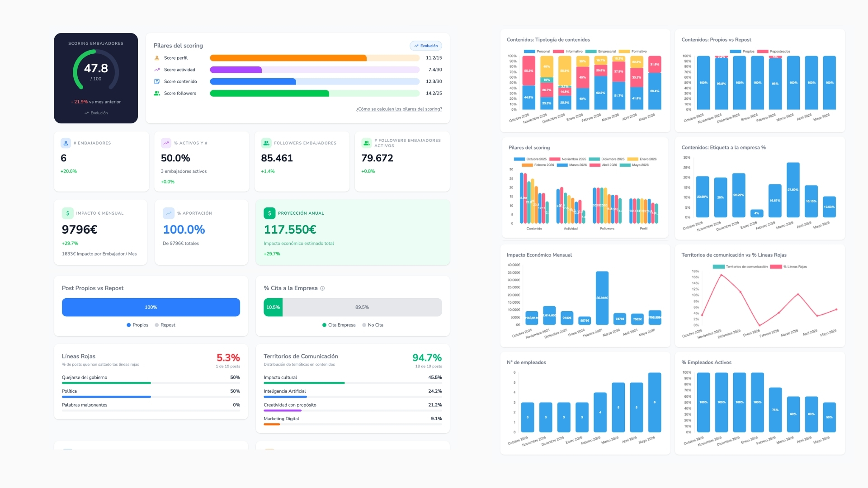Select the Impacto cultural row in Territorios de Comunicación
The width and height of the screenshot is (868, 488).
pos(353,380)
